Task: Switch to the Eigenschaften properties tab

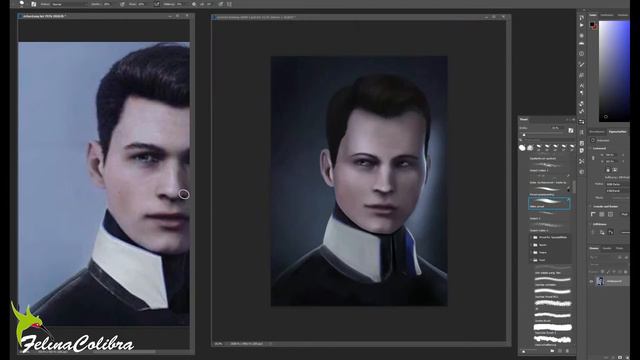Action: [x=617, y=132]
